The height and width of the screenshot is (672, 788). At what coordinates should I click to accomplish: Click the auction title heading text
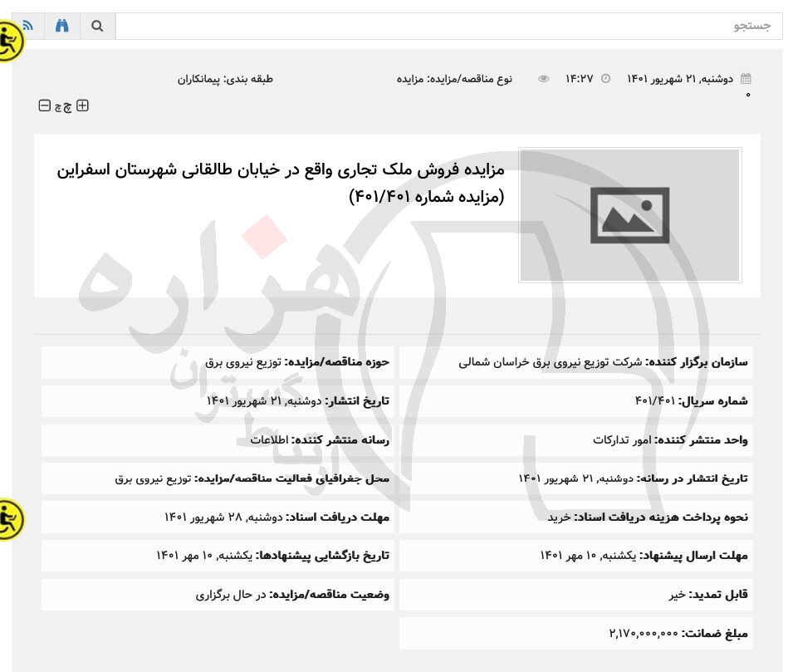(x=281, y=183)
